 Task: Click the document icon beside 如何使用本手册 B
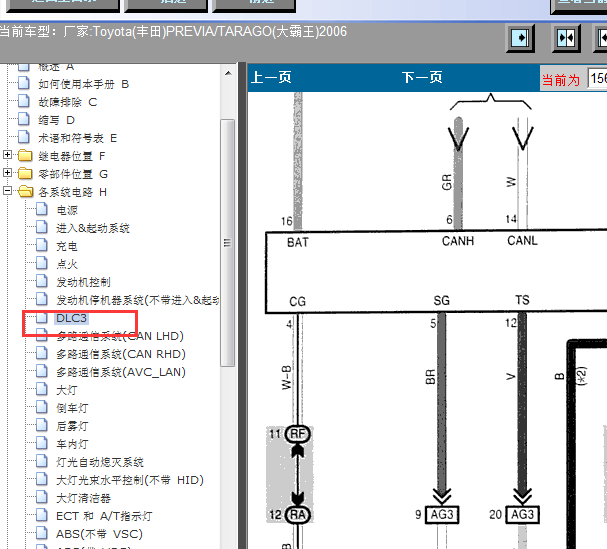click(24, 83)
